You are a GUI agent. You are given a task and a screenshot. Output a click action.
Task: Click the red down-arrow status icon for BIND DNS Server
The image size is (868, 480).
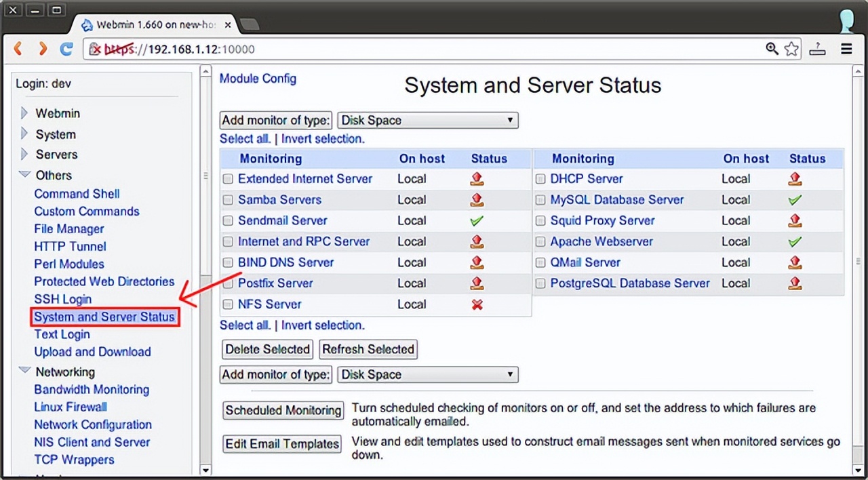477,262
